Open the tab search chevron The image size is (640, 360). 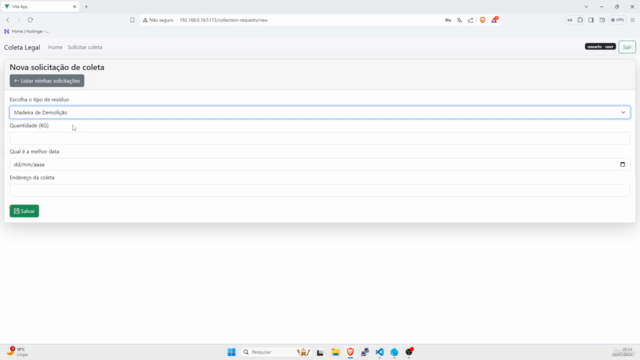[x=586, y=7]
